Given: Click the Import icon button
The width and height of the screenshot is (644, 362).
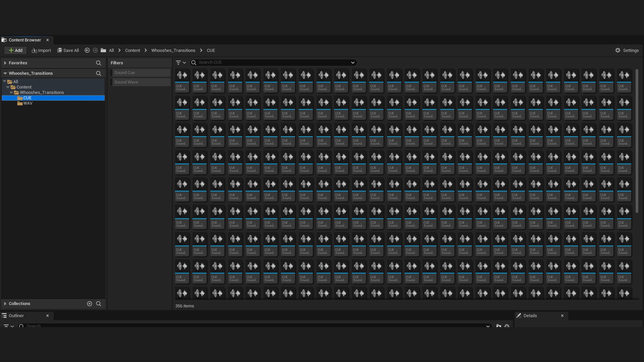Looking at the screenshot, I should click(x=34, y=50).
